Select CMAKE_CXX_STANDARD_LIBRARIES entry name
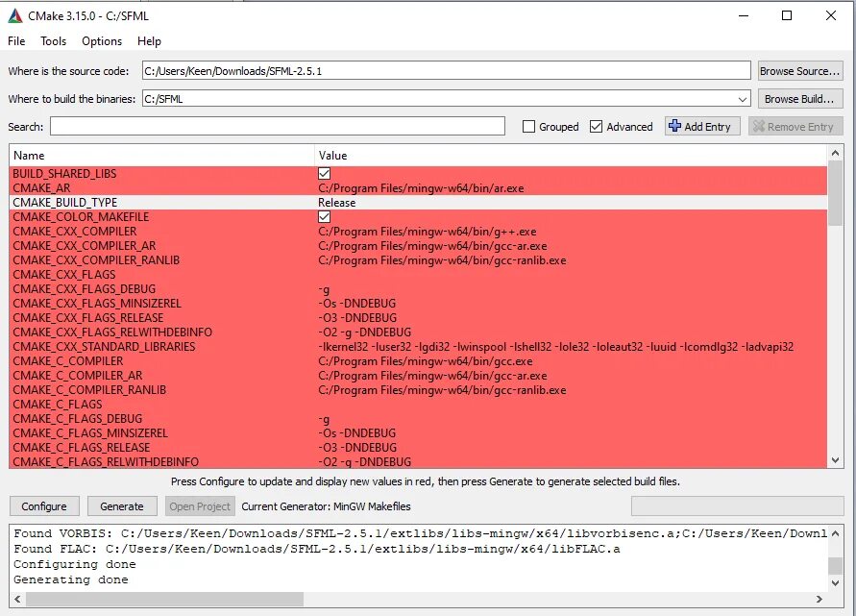 (x=104, y=347)
